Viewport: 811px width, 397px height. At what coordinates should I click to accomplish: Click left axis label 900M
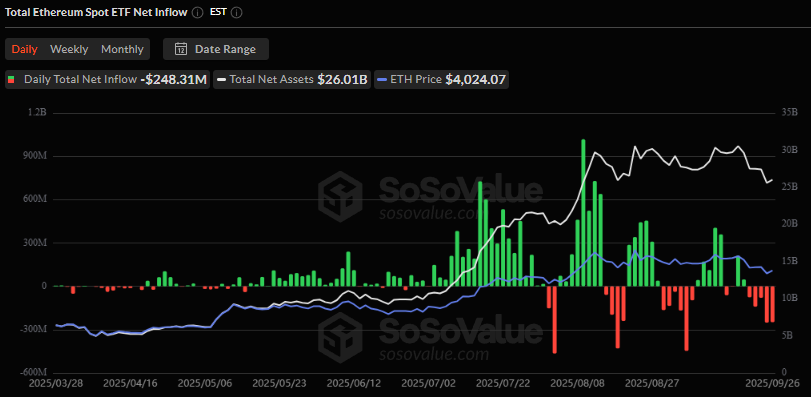click(36, 156)
